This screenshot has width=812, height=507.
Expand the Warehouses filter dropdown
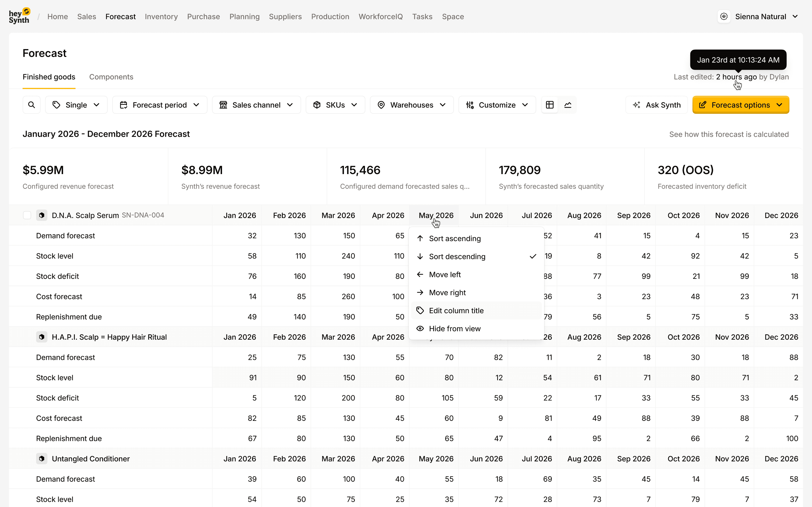point(412,105)
